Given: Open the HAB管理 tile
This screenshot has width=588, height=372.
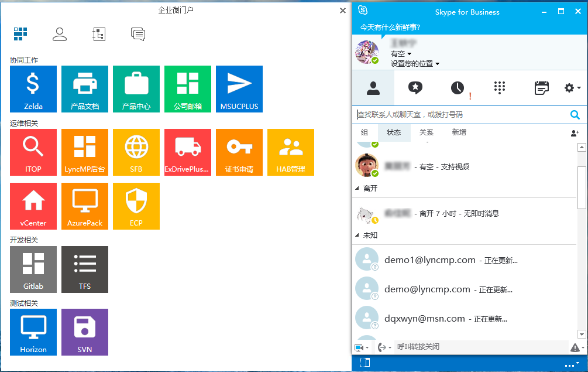Looking at the screenshot, I should [291, 152].
